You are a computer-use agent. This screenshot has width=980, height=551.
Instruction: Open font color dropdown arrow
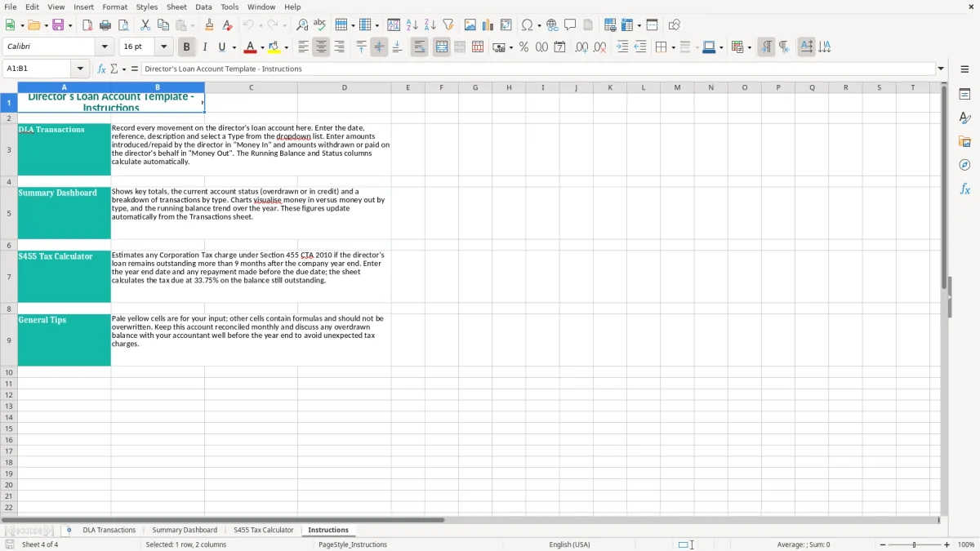point(262,47)
